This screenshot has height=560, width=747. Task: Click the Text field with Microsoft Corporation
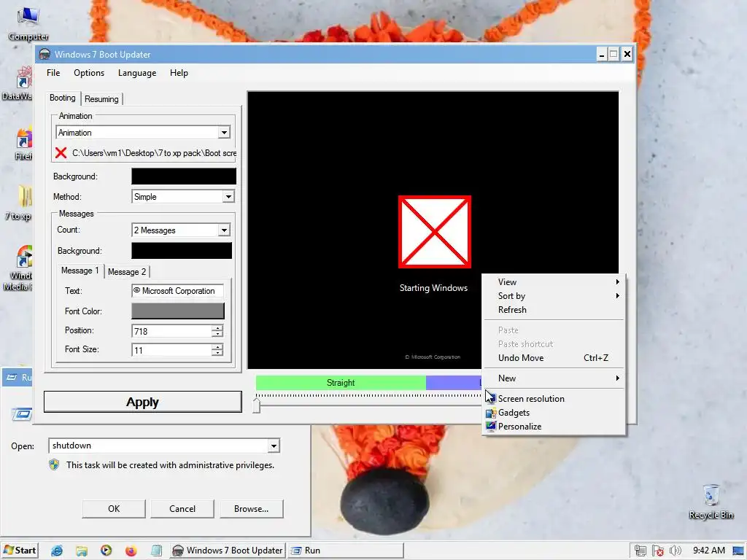click(177, 291)
